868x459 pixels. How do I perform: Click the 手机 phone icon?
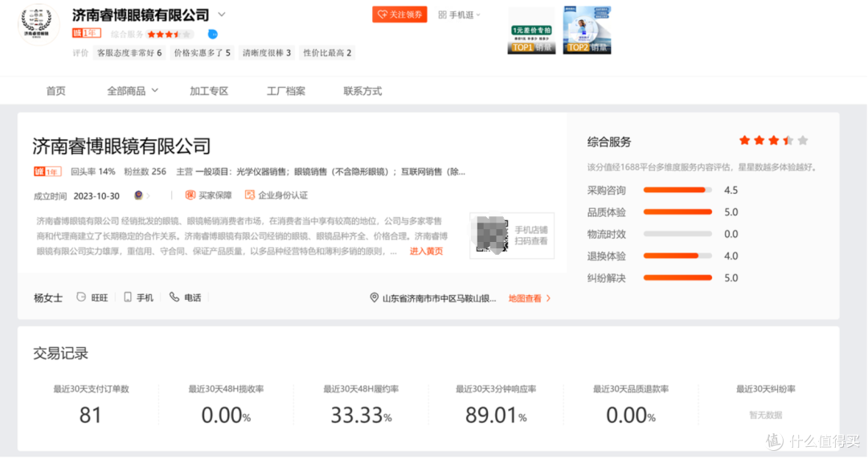(x=128, y=297)
